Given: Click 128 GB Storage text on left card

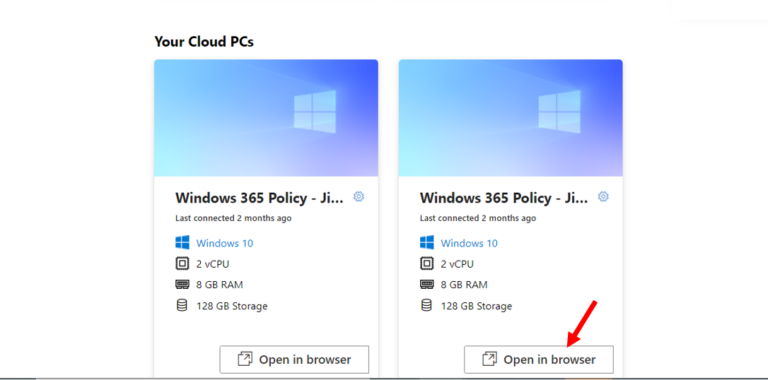Looking at the screenshot, I should click(232, 307).
